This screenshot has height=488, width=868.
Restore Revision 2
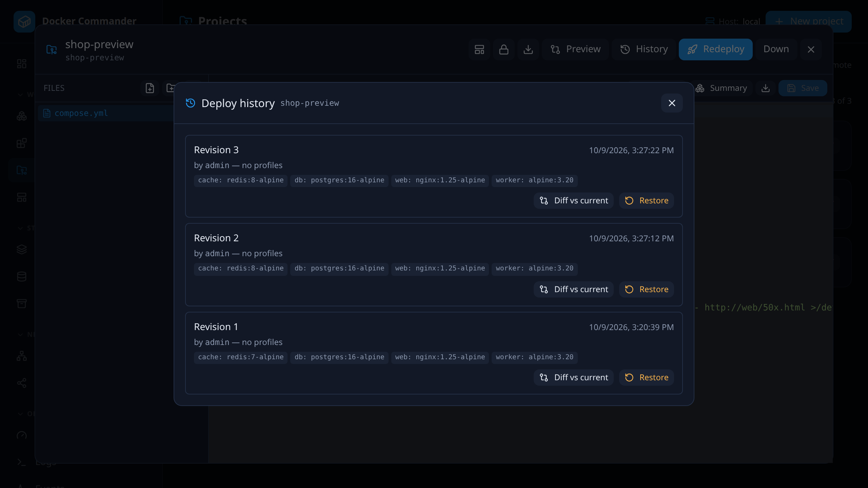(646, 289)
